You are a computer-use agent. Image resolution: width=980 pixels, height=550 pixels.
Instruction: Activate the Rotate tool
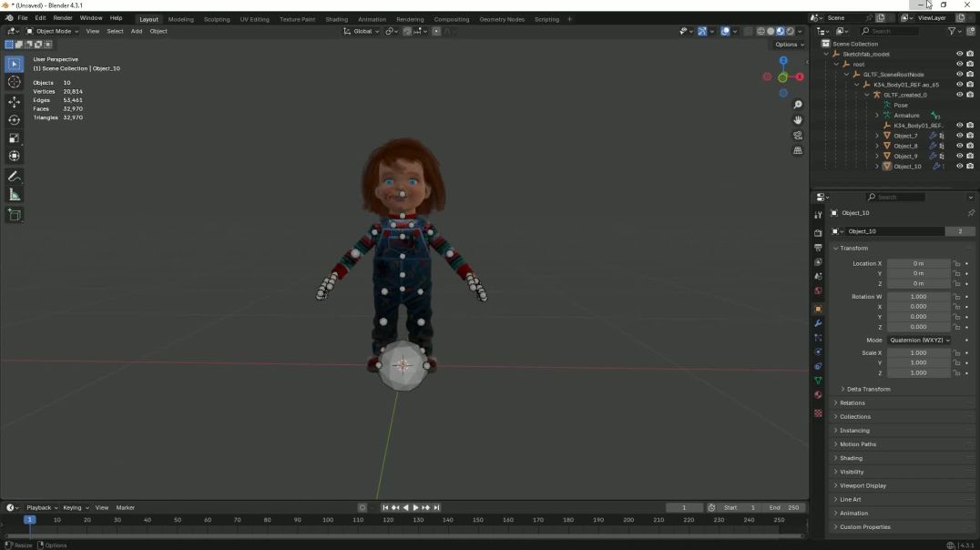tap(14, 120)
